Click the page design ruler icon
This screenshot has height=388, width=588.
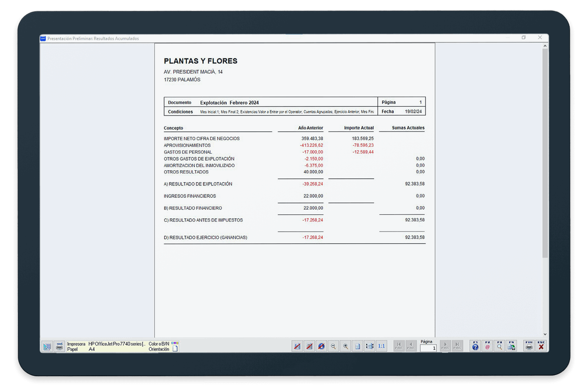(x=47, y=346)
